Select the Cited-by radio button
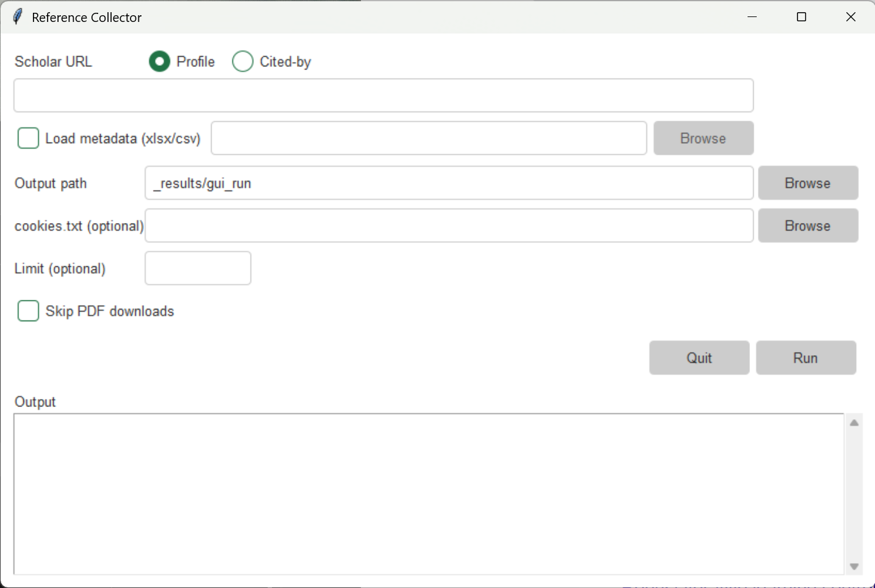The width and height of the screenshot is (875, 588). coord(242,61)
